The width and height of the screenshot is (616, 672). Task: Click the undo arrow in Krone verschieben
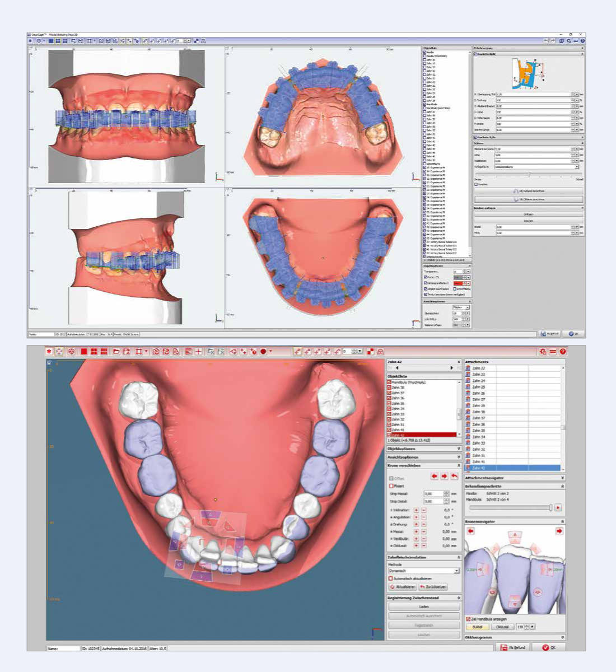click(x=454, y=477)
